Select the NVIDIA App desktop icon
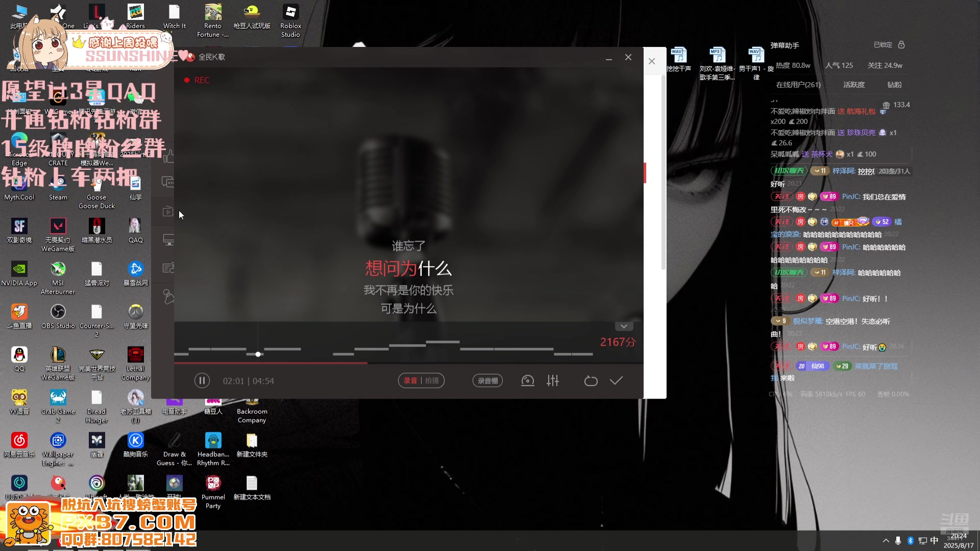 19,273
